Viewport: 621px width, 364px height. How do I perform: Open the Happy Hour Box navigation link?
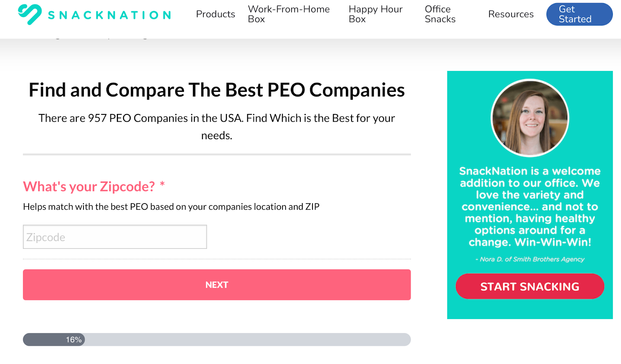click(x=375, y=14)
